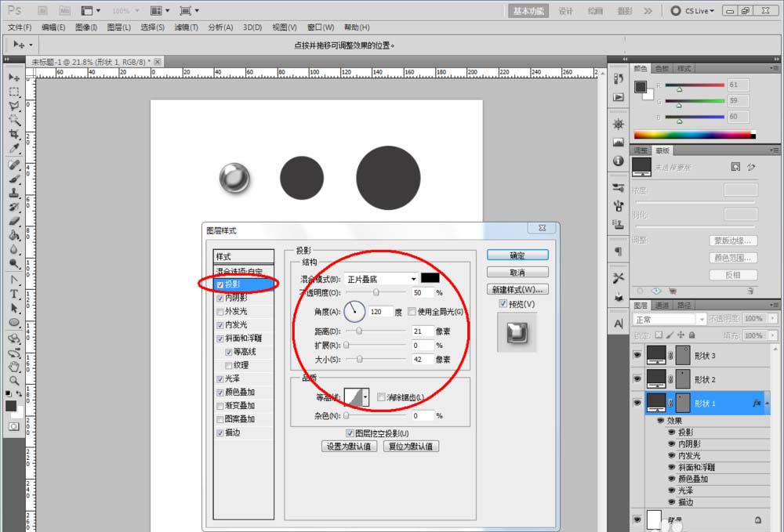
Task: Select the Paint Bucket tool
Action: click(14, 235)
